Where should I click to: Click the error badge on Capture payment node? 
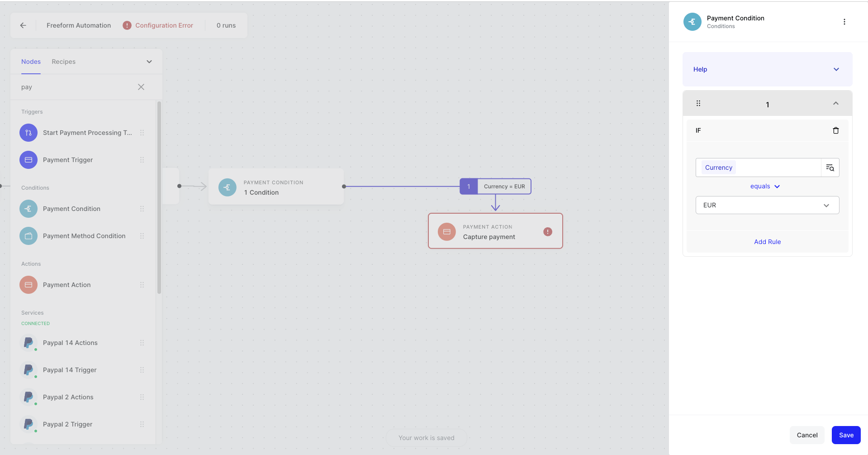pyautogui.click(x=548, y=232)
